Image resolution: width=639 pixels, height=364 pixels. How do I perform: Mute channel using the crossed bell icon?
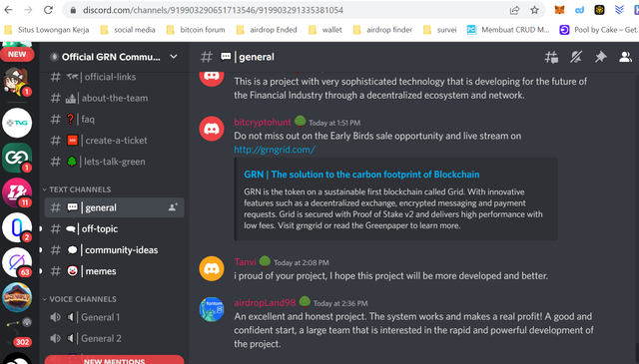(576, 57)
